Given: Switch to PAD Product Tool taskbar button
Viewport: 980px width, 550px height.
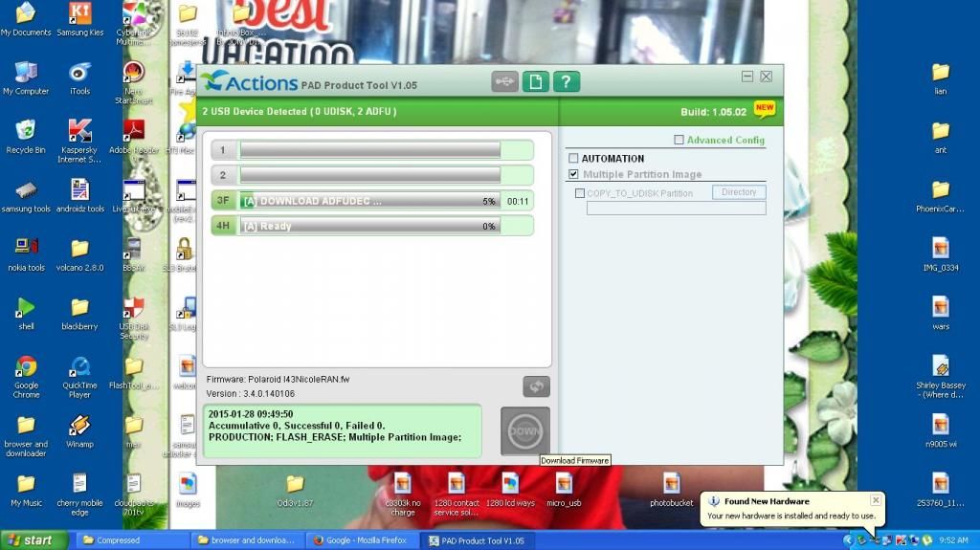Looking at the screenshot, I should [477, 540].
